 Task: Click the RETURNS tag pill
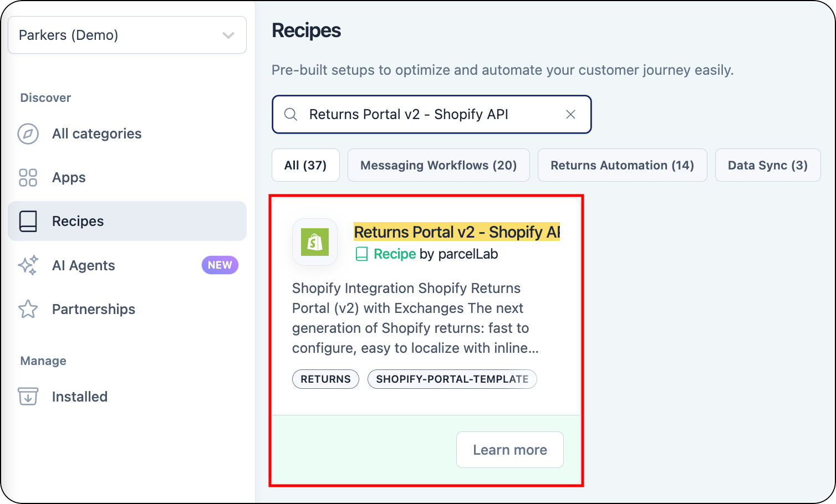tap(325, 379)
